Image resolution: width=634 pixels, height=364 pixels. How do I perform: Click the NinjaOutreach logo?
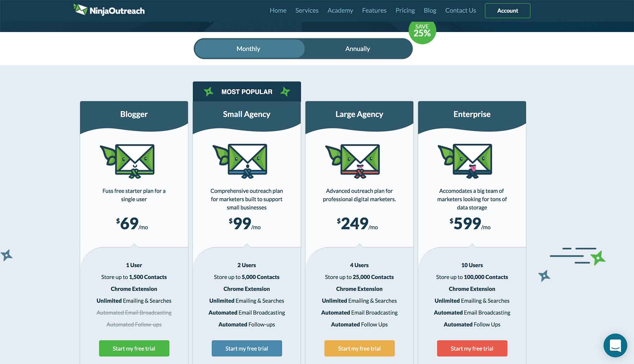click(109, 10)
